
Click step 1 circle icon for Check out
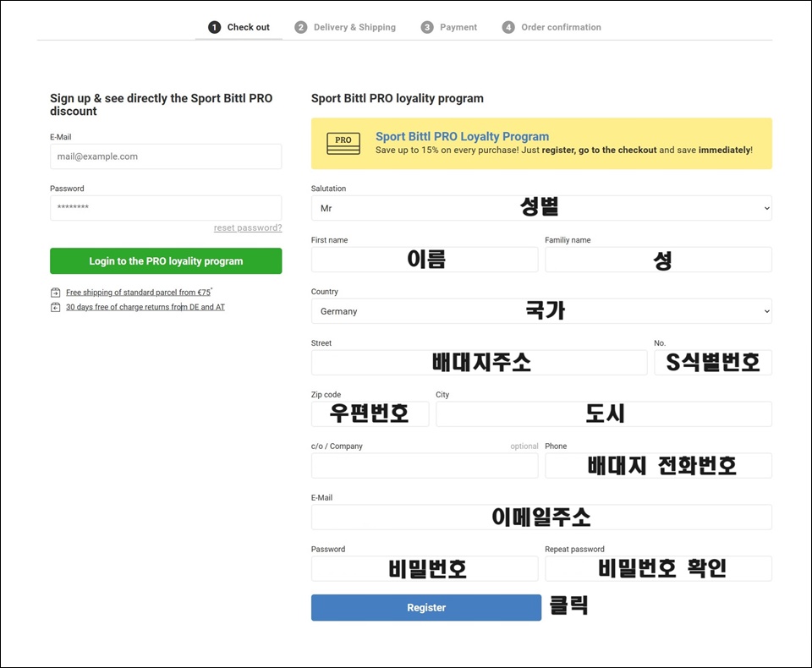coord(214,27)
